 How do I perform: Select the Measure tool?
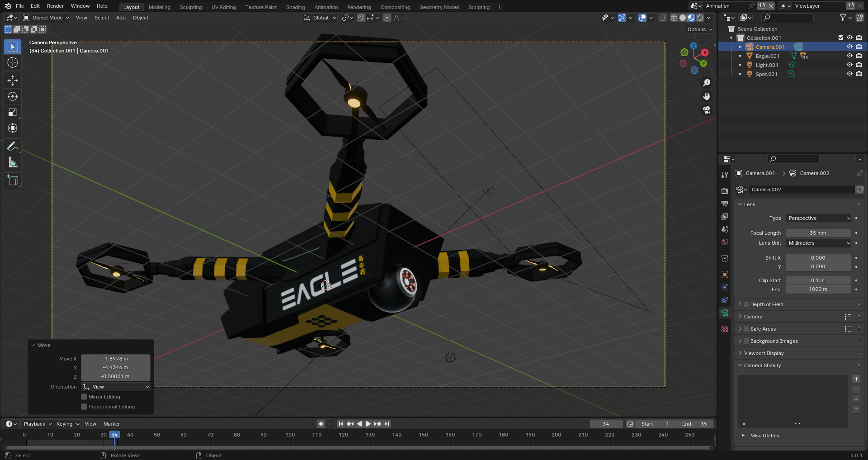[x=13, y=162]
